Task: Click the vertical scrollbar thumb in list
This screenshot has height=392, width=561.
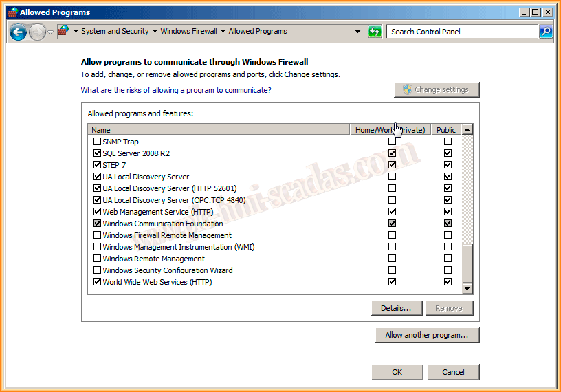Action: (x=467, y=263)
